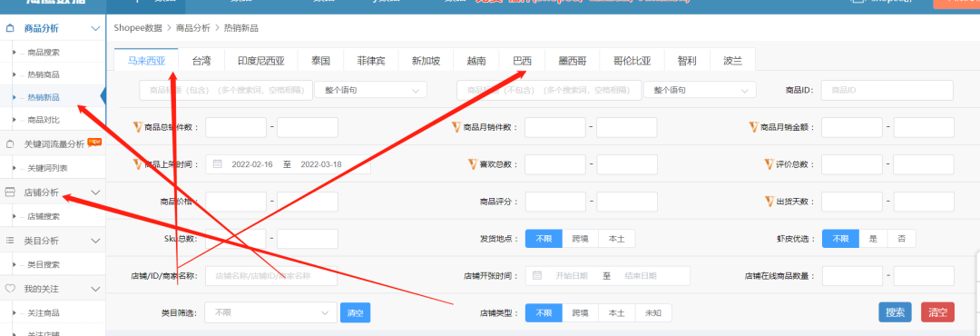Collapse the 类目分析 sidebar section
Viewport: 980px width, 336px height.
point(95,241)
